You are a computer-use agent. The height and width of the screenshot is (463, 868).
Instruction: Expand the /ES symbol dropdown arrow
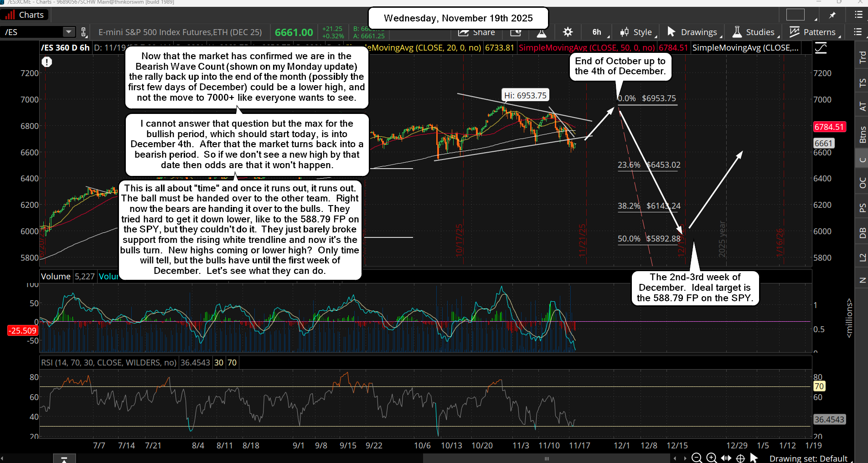pyautogui.click(x=68, y=32)
